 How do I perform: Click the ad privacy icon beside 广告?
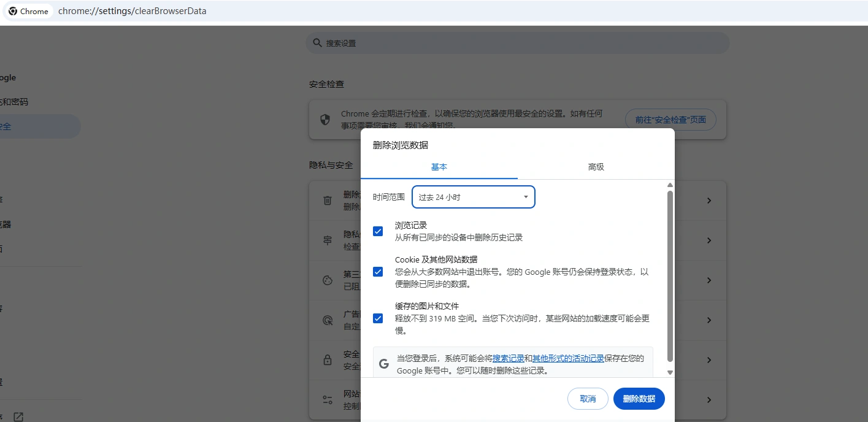[x=328, y=320]
